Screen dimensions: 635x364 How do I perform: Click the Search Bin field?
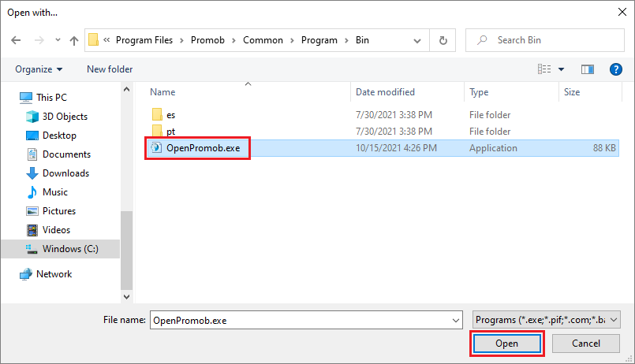[x=545, y=40]
